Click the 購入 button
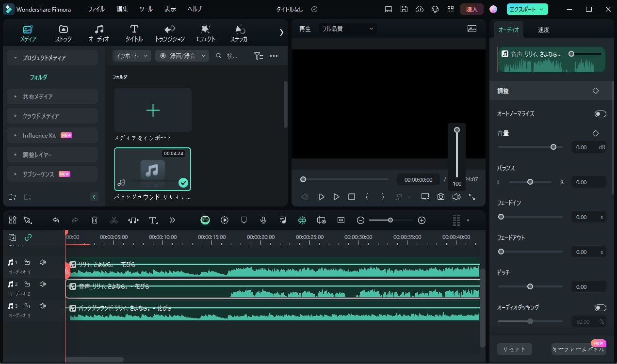Viewport: 617px width, 364px height. click(471, 9)
